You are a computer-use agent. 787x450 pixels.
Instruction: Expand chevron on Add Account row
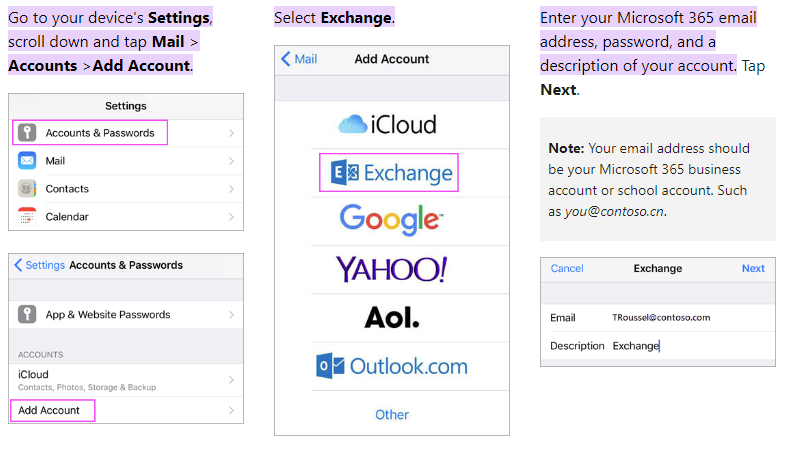point(231,410)
